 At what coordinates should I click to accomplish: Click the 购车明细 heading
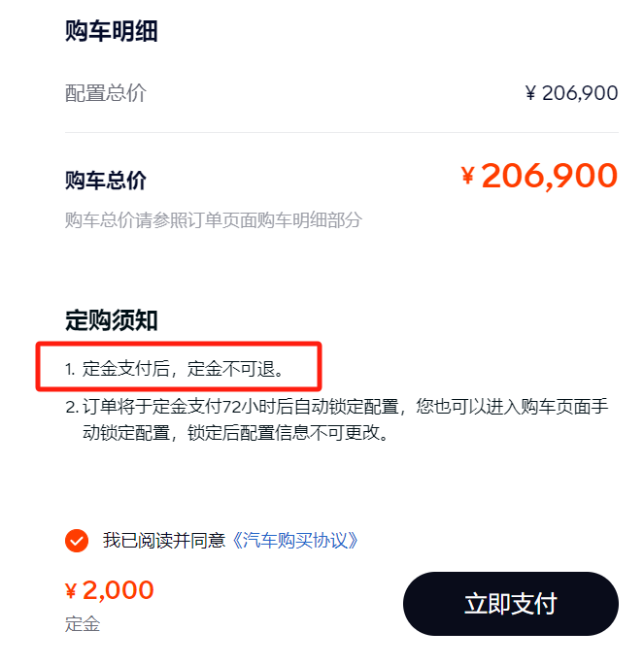(111, 31)
